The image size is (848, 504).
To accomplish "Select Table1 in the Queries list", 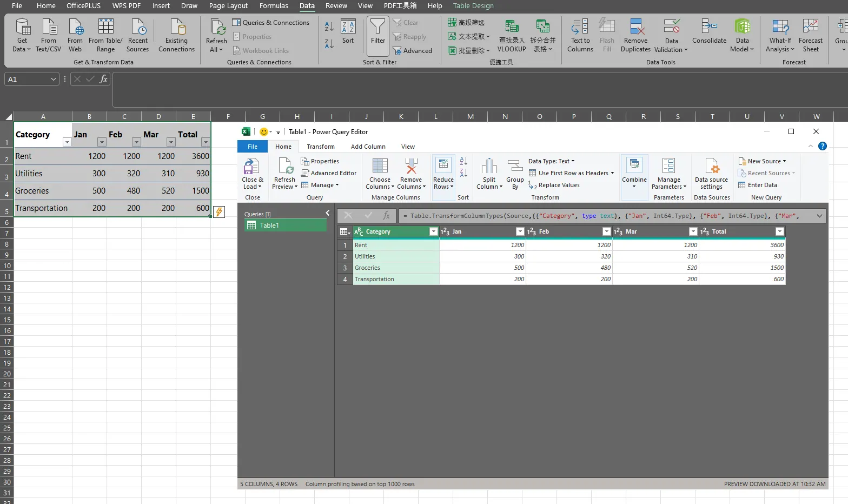I will tap(269, 226).
